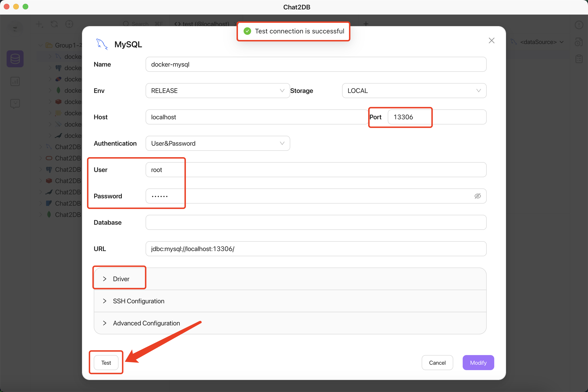The image size is (588, 392).
Task: Click the Cancel button
Action: 437,363
